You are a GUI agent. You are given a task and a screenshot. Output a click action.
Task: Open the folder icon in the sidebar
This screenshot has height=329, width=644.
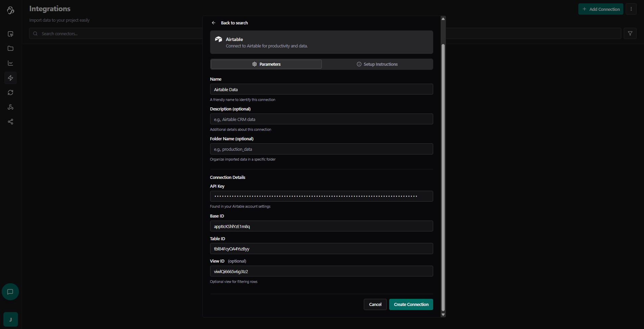click(10, 48)
